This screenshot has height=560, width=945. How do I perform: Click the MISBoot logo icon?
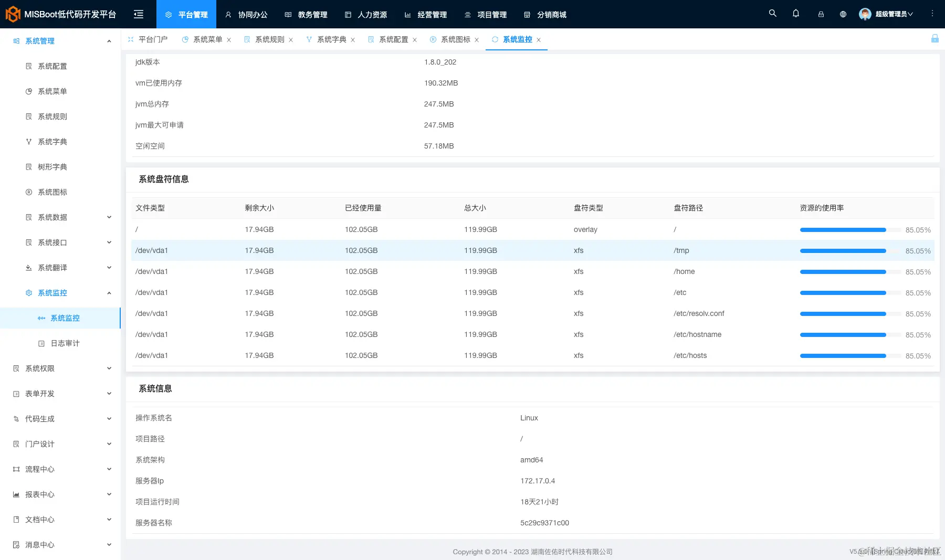[x=13, y=14]
